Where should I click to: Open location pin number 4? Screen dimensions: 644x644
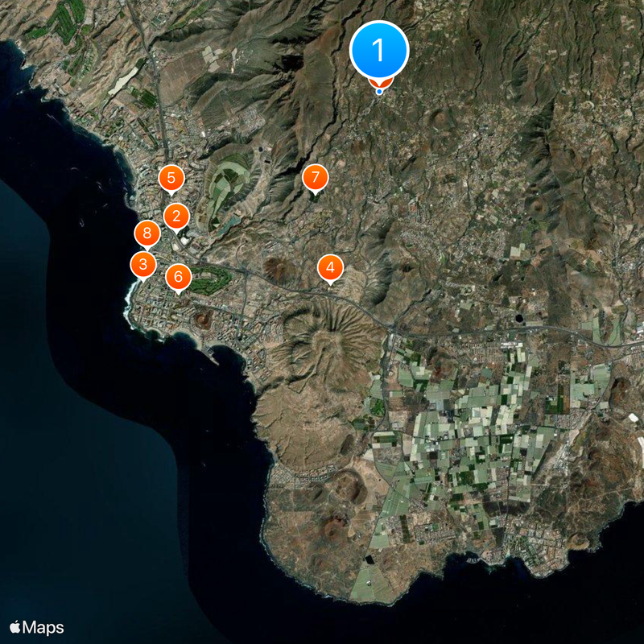click(x=332, y=267)
